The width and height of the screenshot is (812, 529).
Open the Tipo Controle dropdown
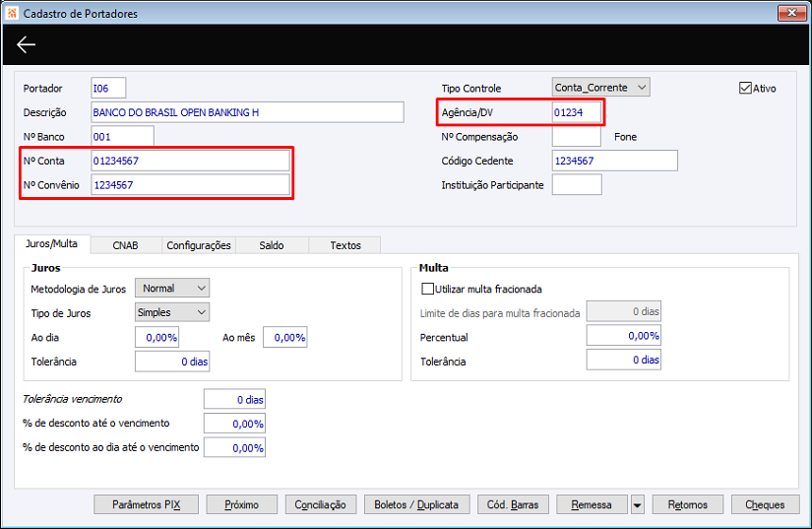coord(600,88)
